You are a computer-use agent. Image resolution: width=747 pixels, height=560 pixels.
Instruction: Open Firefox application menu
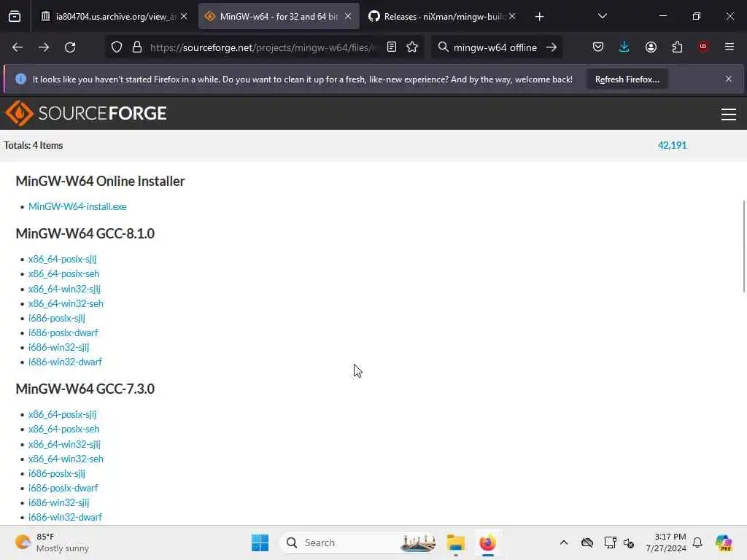[x=729, y=47]
